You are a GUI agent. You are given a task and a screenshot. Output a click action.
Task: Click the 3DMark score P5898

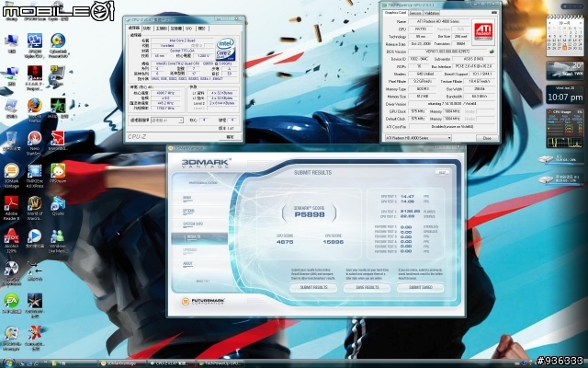[x=310, y=214]
